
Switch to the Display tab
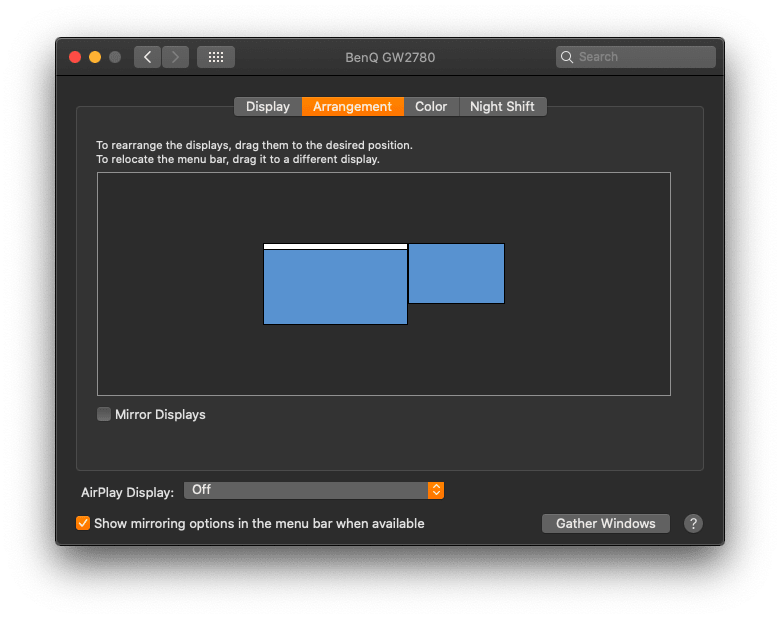pyautogui.click(x=268, y=106)
